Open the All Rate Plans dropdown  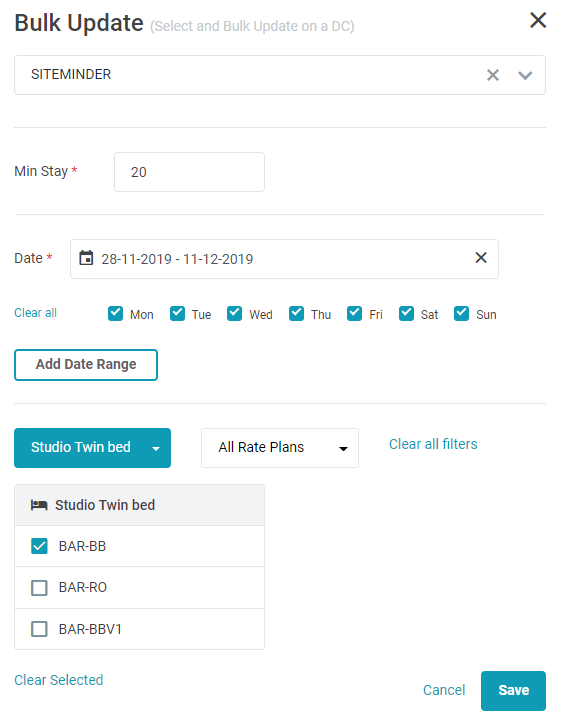(x=280, y=448)
